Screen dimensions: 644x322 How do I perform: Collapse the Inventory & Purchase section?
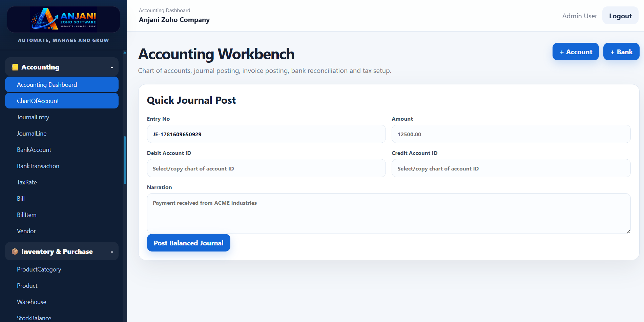point(112,252)
